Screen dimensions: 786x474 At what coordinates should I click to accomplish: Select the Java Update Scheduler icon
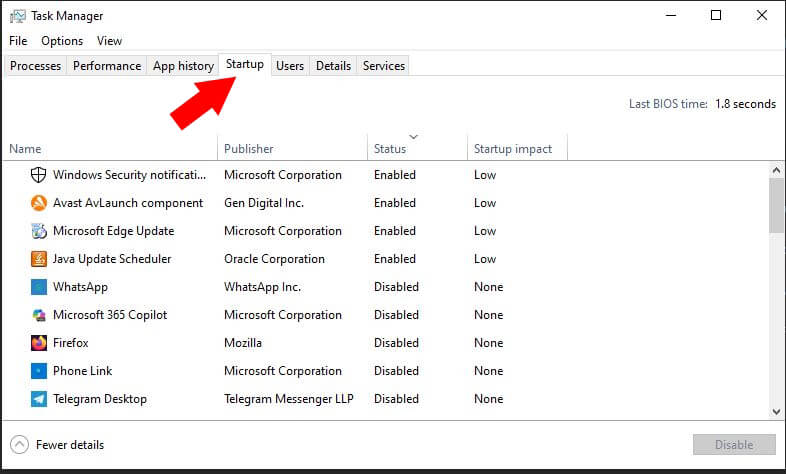(39, 259)
